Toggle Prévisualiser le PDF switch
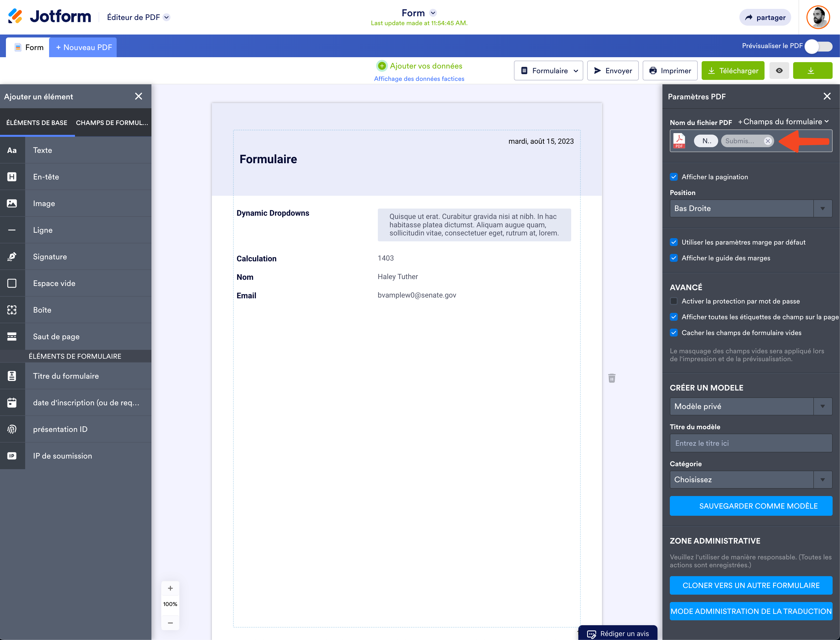 pyautogui.click(x=819, y=46)
